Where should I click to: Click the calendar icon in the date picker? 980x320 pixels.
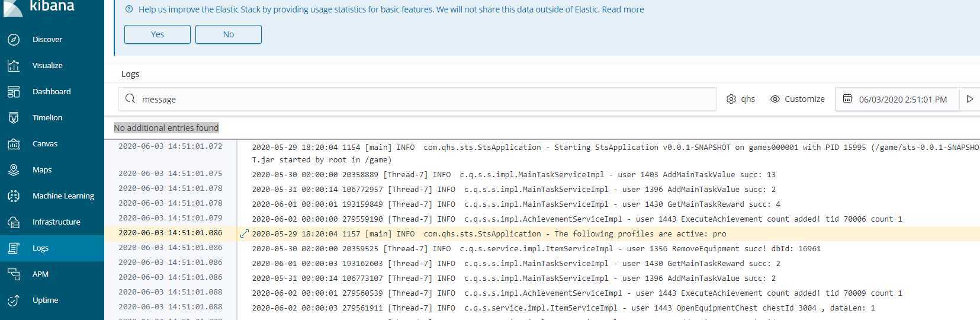pos(847,98)
